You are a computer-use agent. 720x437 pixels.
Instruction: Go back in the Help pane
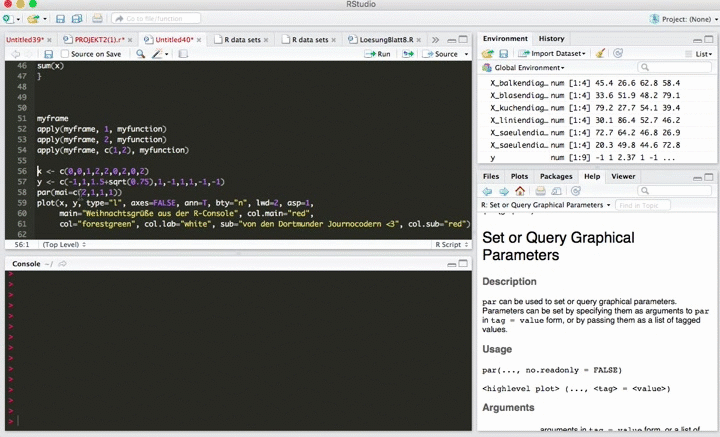(488, 191)
